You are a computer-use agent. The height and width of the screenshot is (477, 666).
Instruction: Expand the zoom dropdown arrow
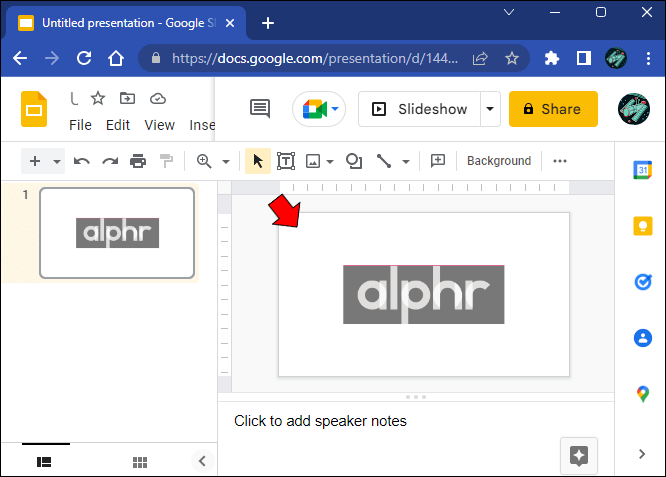coord(226,161)
